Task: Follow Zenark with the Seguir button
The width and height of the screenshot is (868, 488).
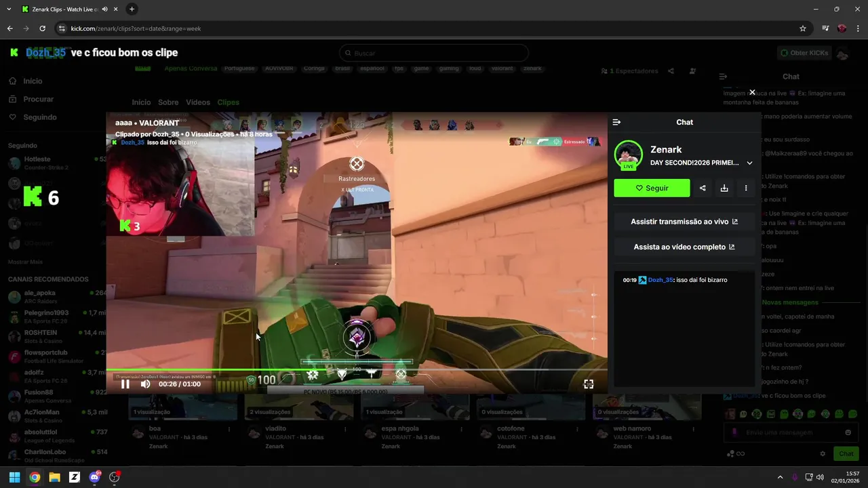Action: [x=652, y=188]
